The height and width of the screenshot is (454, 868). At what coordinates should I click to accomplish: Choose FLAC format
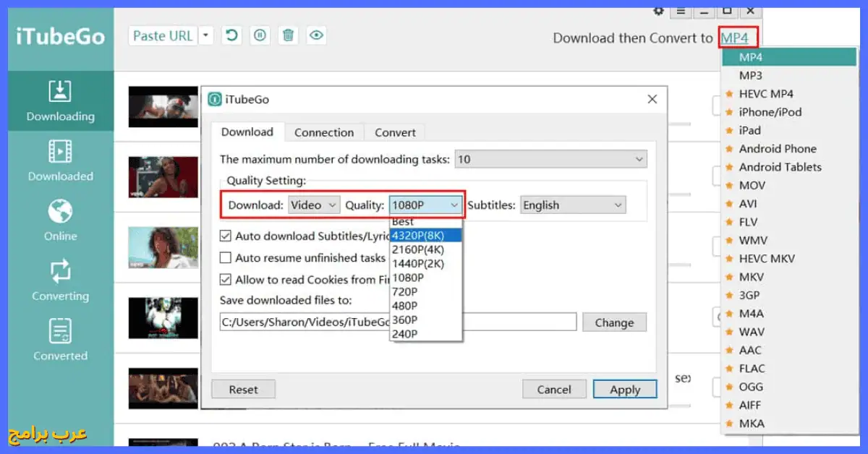click(788, 369)
